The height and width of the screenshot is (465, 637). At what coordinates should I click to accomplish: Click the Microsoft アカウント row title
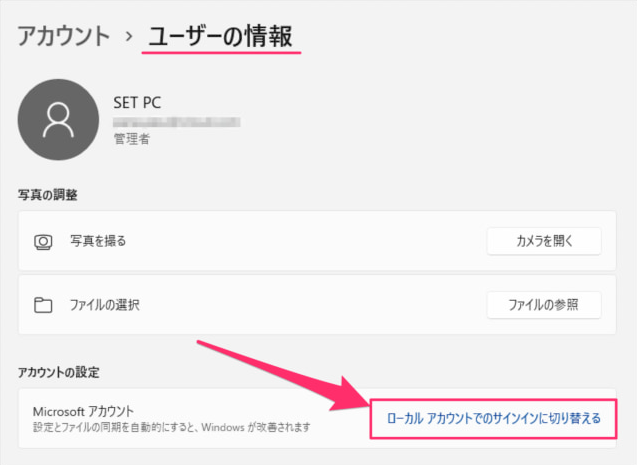point(83,411)
